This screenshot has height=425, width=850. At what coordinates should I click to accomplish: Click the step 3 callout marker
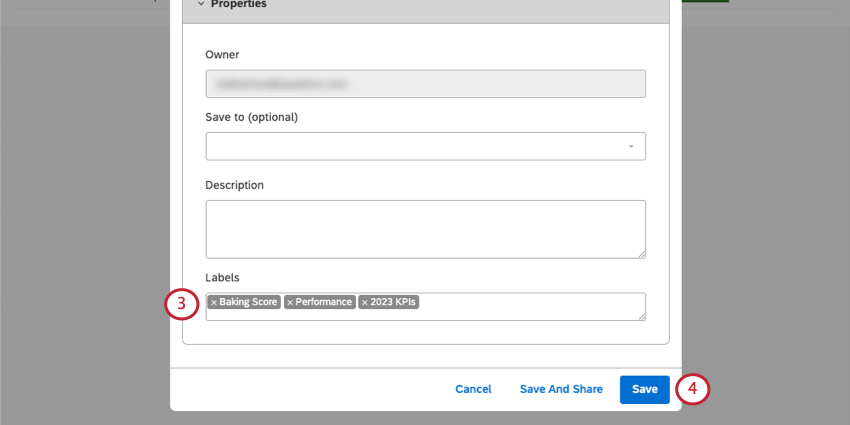pos(180,304)
